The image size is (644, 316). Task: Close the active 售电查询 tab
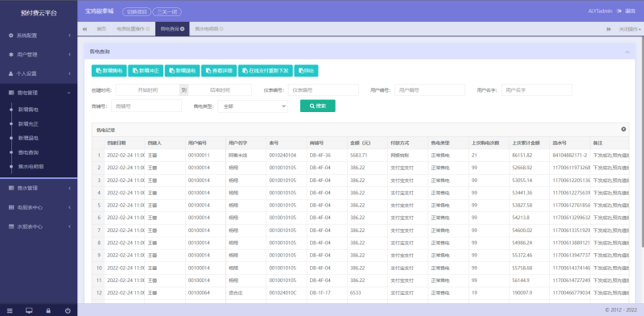[182, 29]
